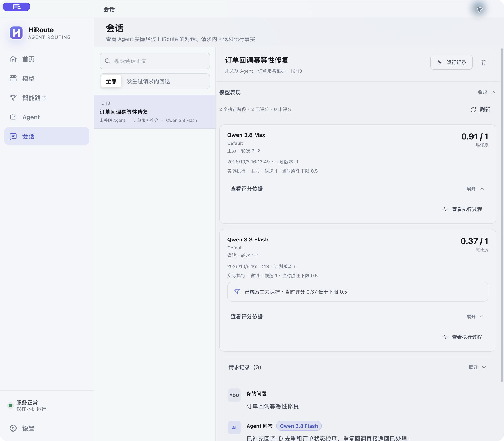Collapse 模型表现 section via 收起

coord(487,92)
